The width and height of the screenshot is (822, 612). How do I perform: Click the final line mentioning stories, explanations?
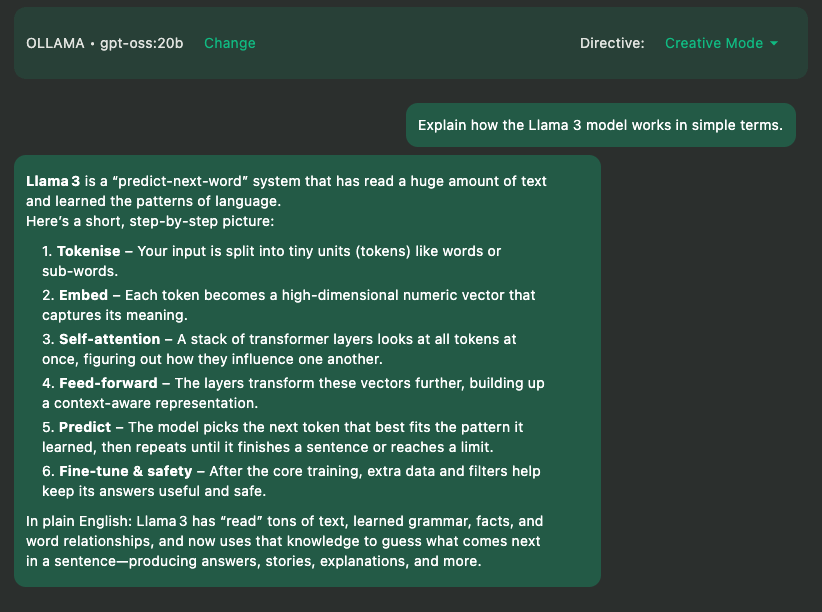point(253,561)
